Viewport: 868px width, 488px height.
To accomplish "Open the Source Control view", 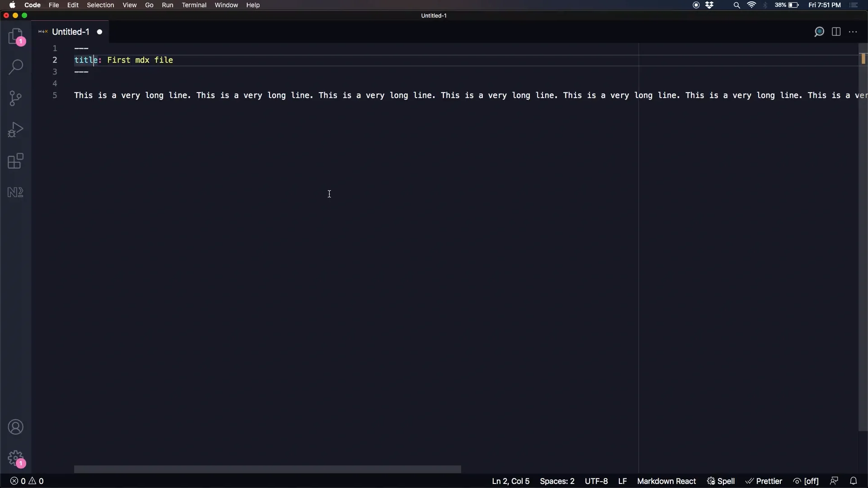I will coord(16,98).
